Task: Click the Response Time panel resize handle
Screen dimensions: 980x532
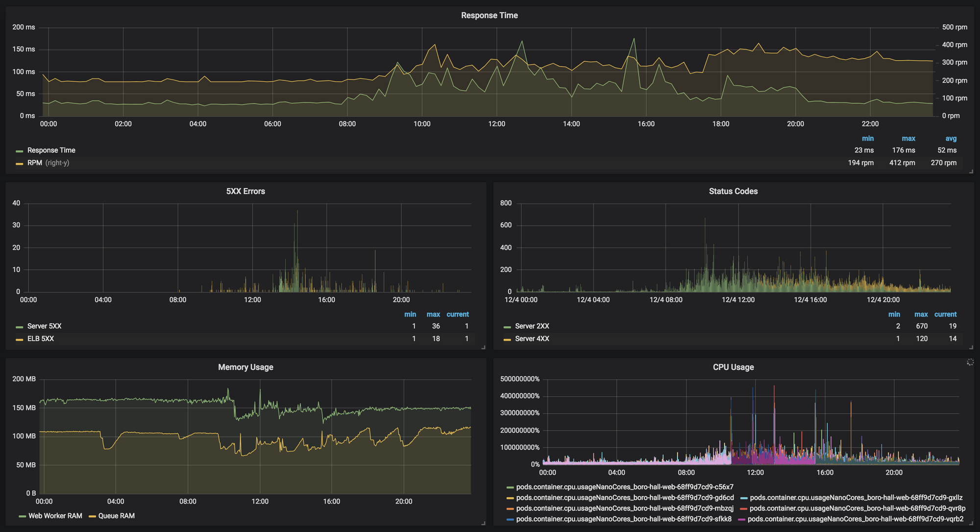Action: (x=971, y=171)
